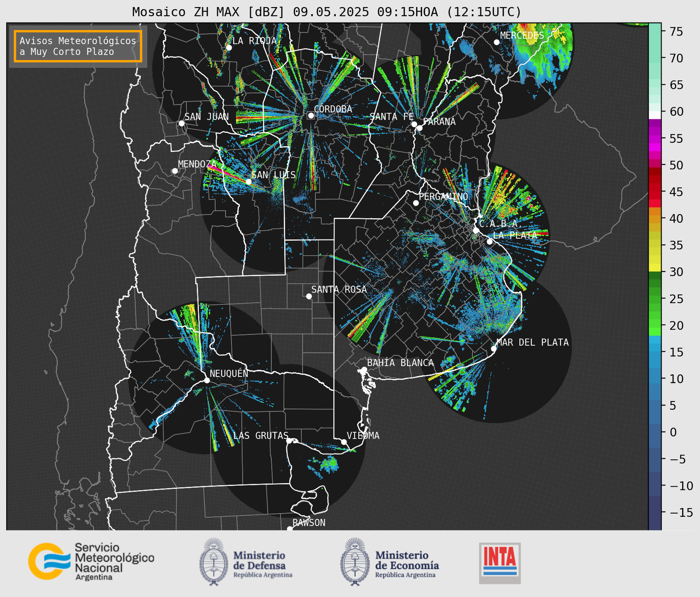Click the yellow 30 dBZ colorbar segment

click(655, 267)
